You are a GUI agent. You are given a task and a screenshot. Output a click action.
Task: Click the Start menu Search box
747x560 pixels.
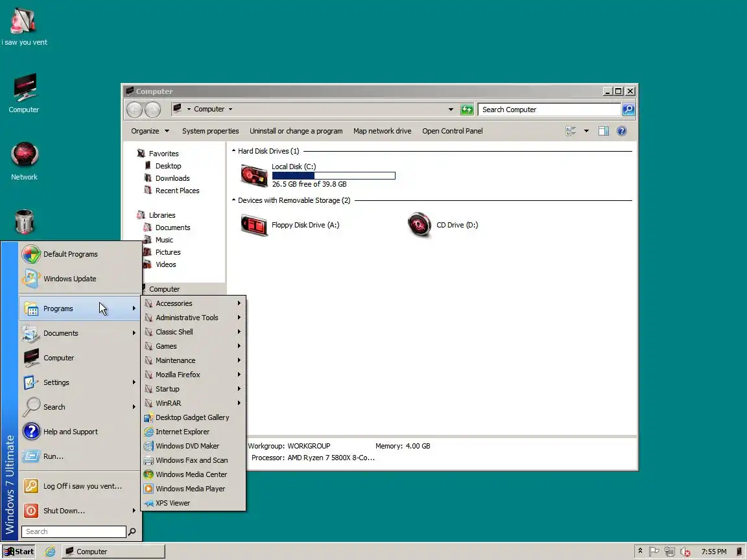74,531
